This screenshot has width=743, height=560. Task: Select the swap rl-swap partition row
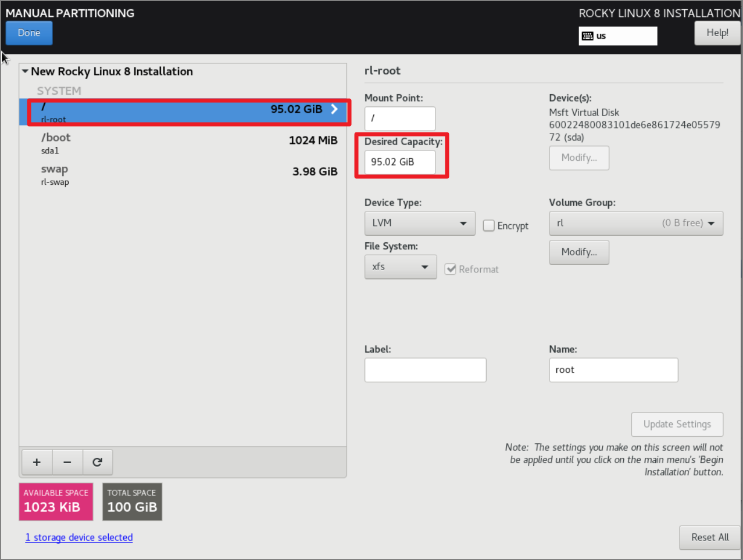point(183,175)
